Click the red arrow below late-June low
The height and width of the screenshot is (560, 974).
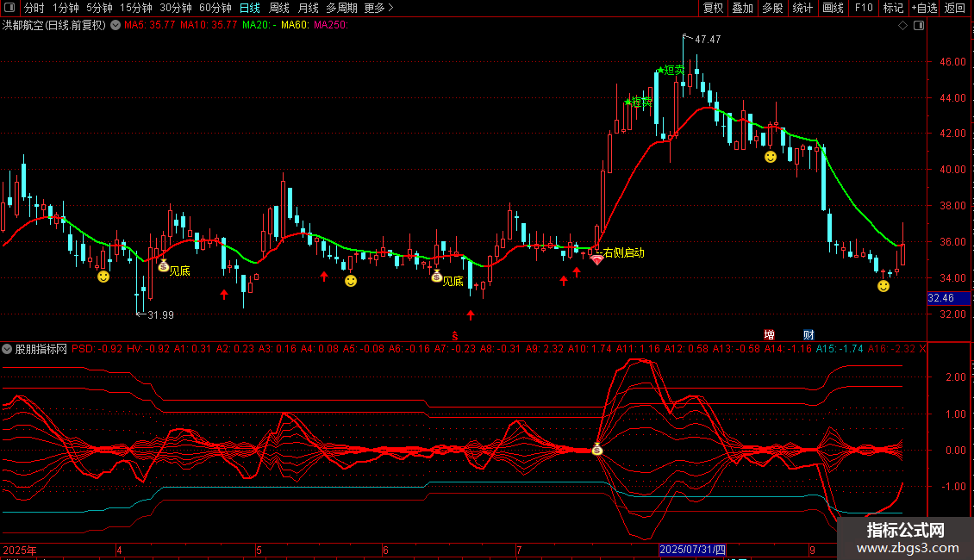click(x=471, y=315)
